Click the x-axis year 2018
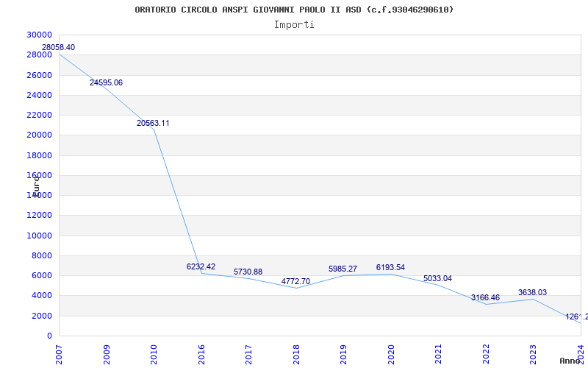This screenshot has height=368, width=588. click(296, 355)
